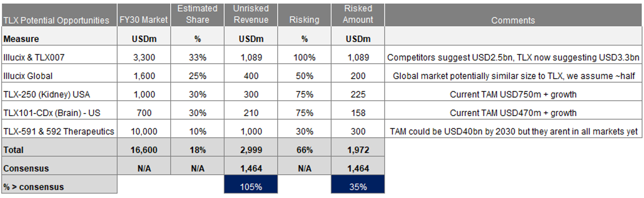Screen dimensions: 644x198
Task: Click the 16,600 total market value
Action: coord(144,150)
